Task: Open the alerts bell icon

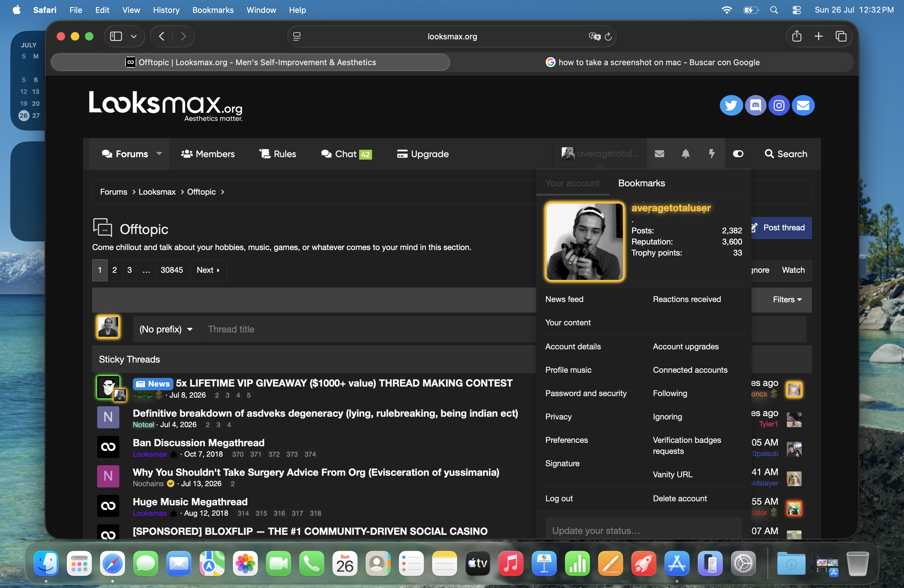Action: 686,154
